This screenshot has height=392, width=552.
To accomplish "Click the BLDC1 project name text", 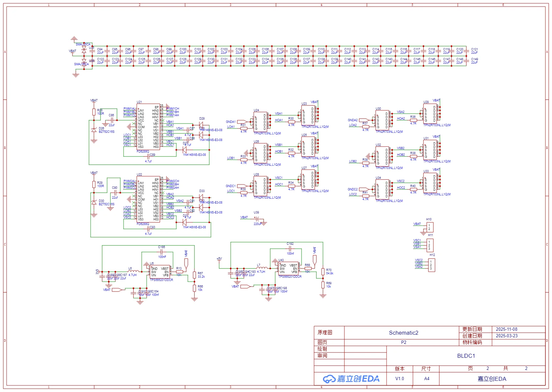I will click(x=466, y=356).
